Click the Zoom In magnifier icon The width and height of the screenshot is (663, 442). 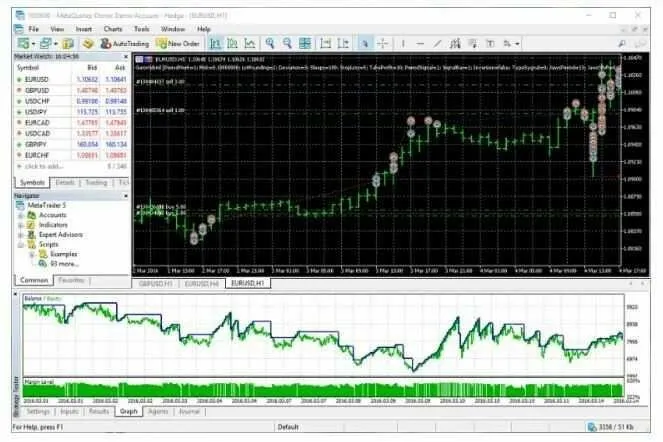pyautogui.click(x=270, y=43)
